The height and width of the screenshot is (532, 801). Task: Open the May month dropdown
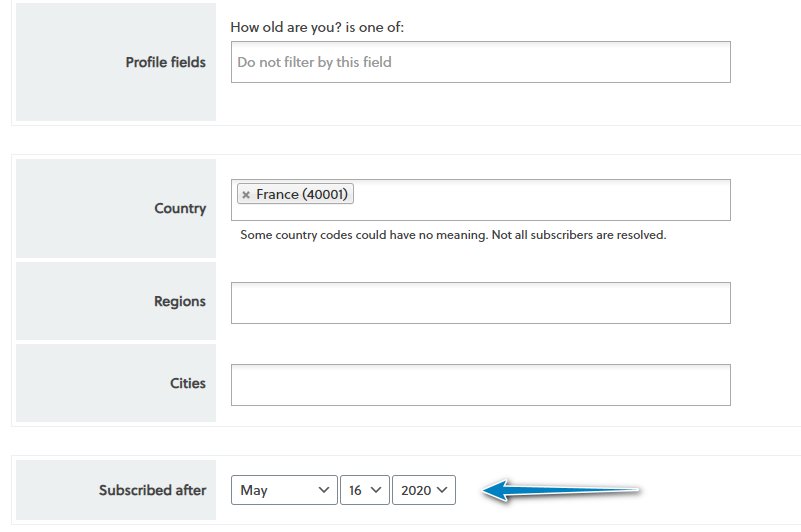click(284, 490)
